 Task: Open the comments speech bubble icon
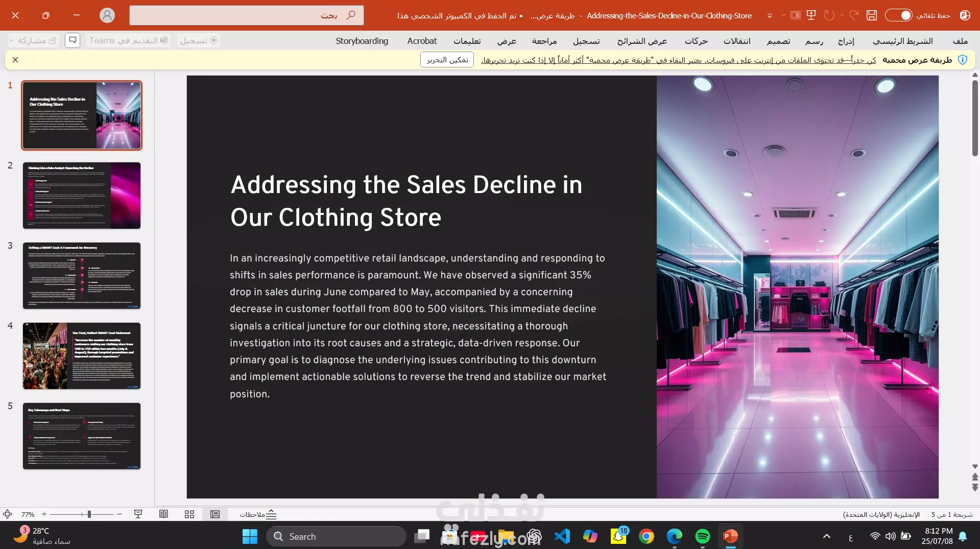pyautogui.click(x=73, y=40)
